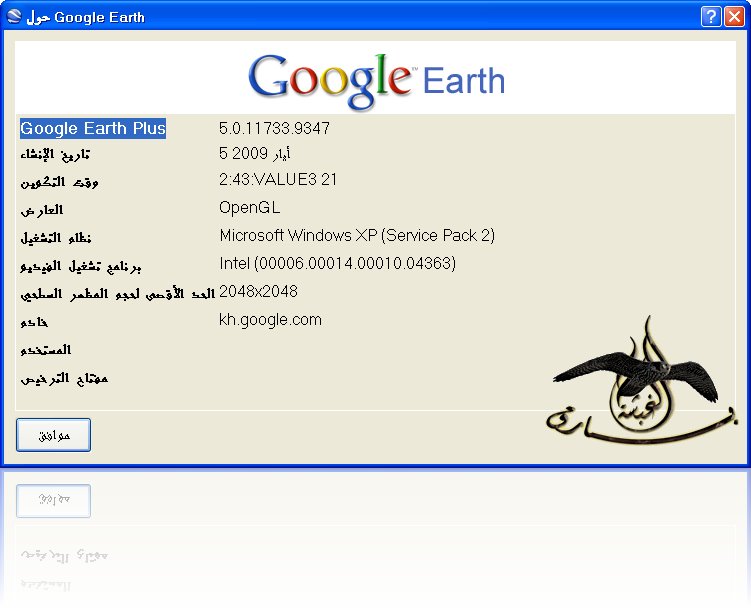
Task: Click the المستخدم user label
Action: [46, 350]
